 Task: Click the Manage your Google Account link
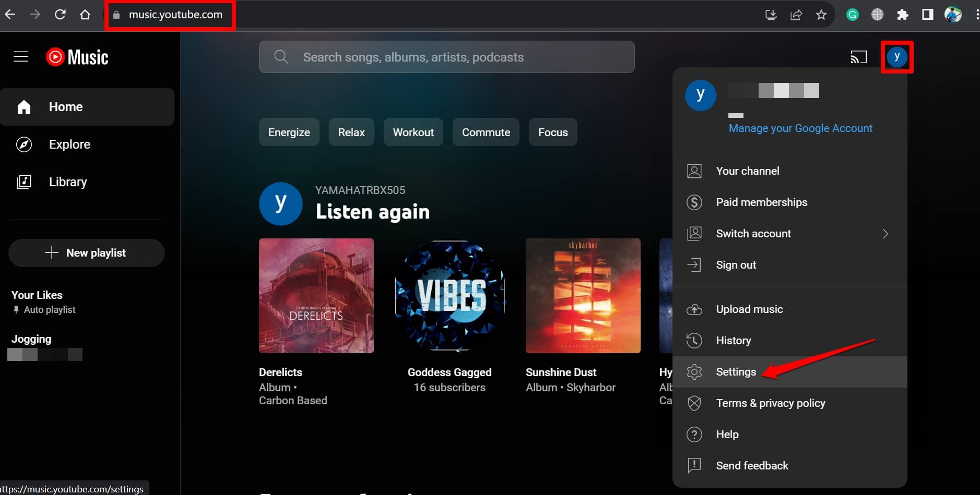pos(800,128)
